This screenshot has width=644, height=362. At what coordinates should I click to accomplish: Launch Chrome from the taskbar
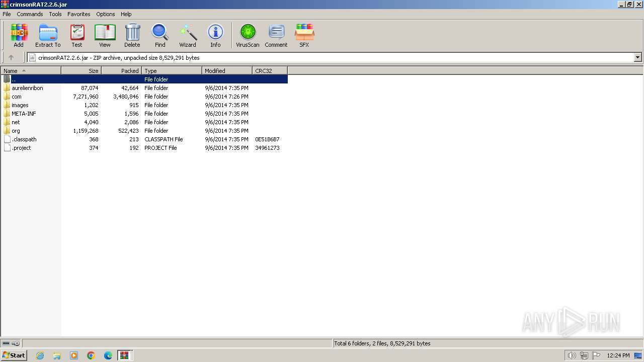tap(91, 355)
